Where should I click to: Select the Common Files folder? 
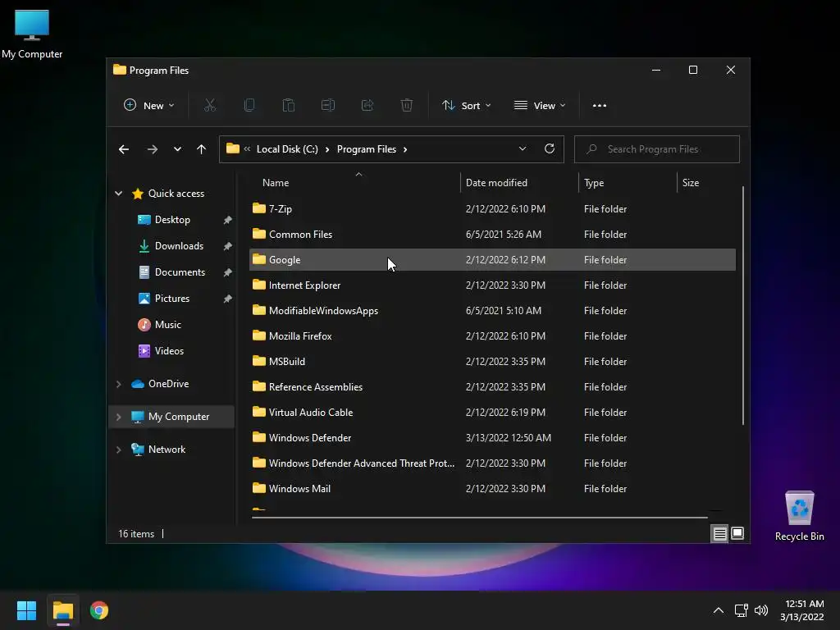[492, 234]
